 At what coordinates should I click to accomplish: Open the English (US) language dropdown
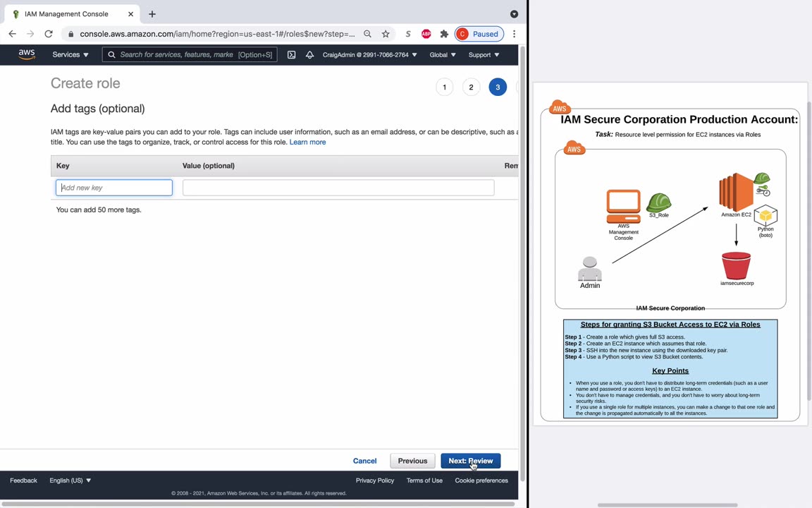(x=70, y=480)
